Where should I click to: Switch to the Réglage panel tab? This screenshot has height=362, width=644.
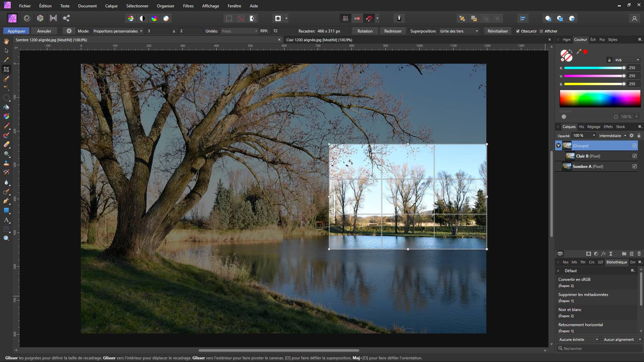point(593,127)
